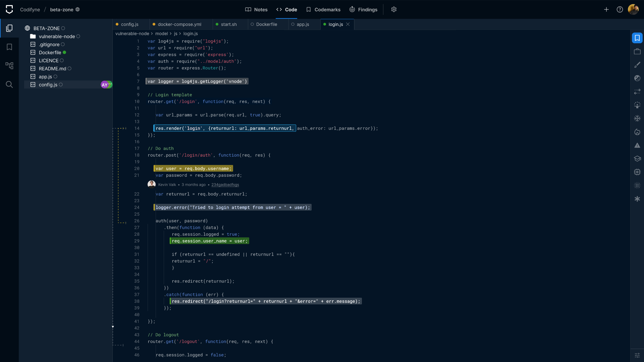This screenshot has height=362, width=644.
Task: Toggle status circle next to .gitignore
Action: 63,45
